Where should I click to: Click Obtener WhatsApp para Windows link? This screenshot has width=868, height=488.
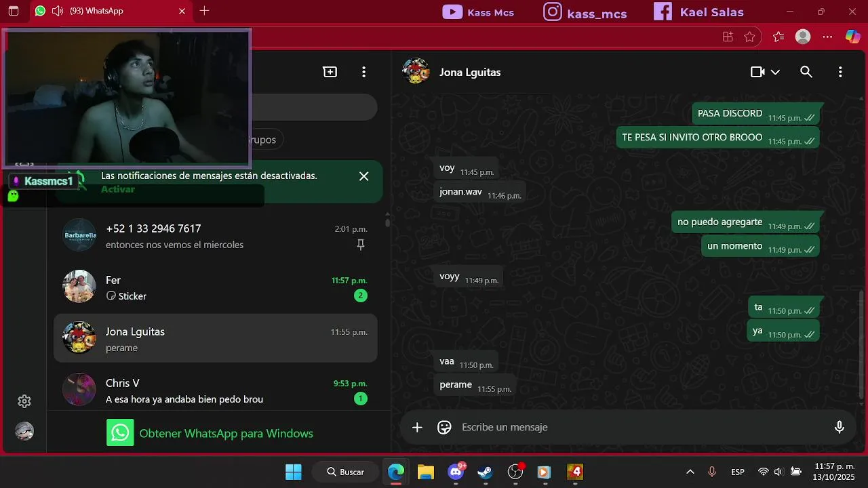tap(226, 433)
